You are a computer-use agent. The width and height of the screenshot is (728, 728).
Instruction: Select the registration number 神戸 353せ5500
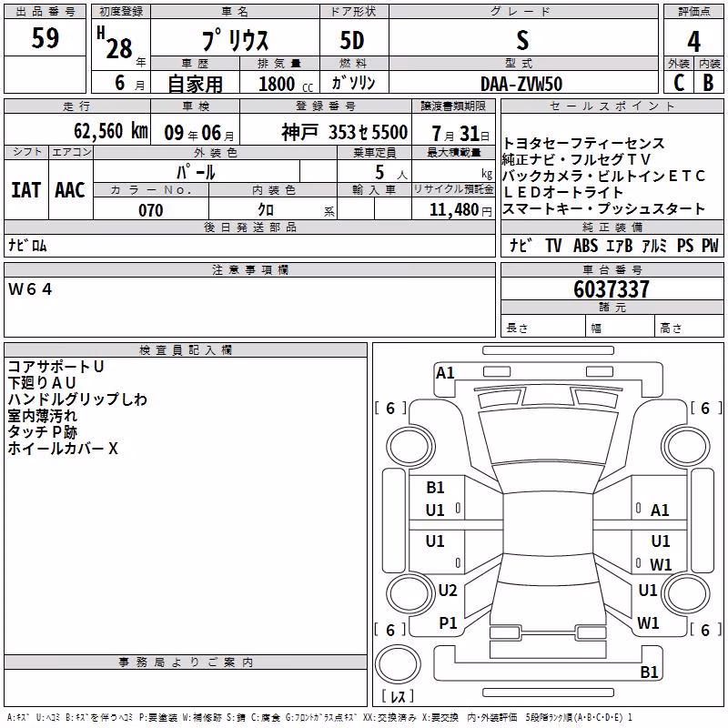tap(345, 132)
